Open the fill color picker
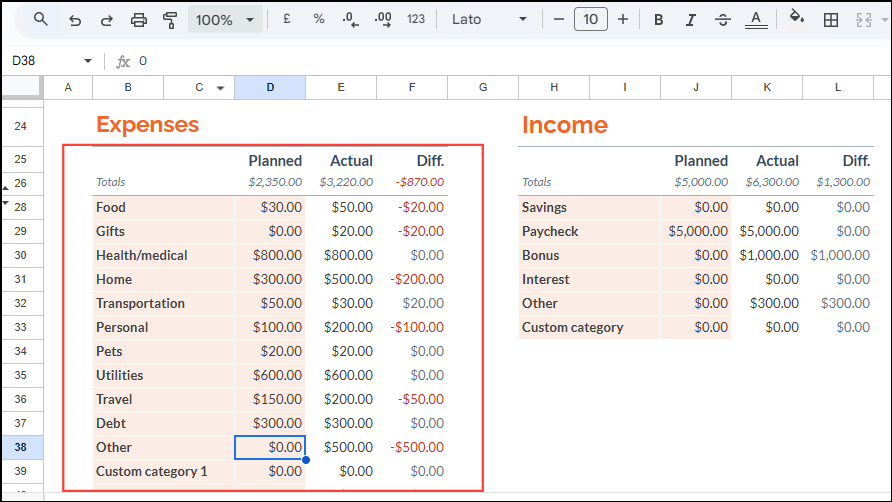892x502 pixels. (797, 18)
